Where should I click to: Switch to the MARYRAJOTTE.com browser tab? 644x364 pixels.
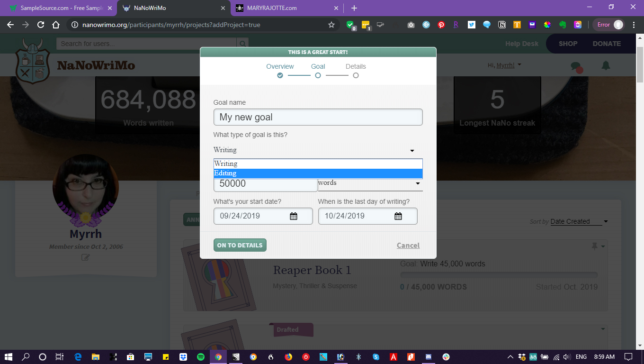[284, 8]
